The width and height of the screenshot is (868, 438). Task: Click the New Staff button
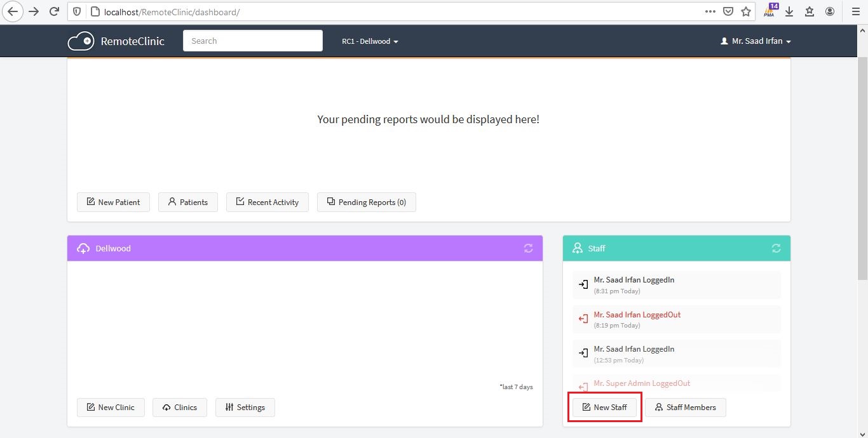604,407
